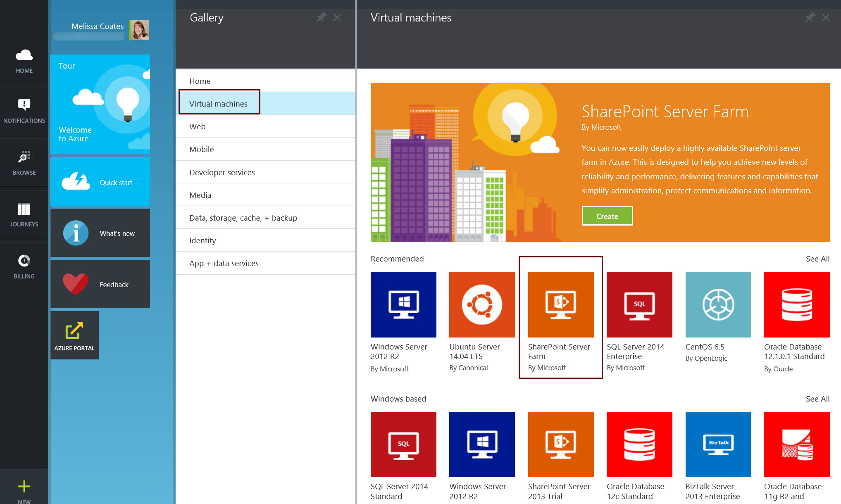Screen dimensions: 841x504
Task: Open the Tour Welcome to Azure tile
Action: pyautogui.click(x=100, y=104)
